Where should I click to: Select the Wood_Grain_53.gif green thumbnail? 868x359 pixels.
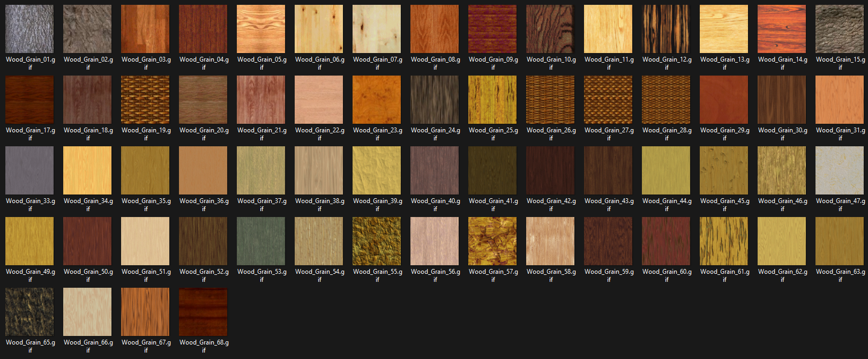click(261, 241)
